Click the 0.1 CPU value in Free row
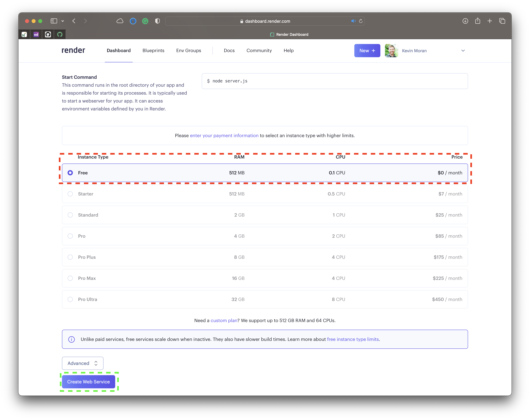 [337, 173]
